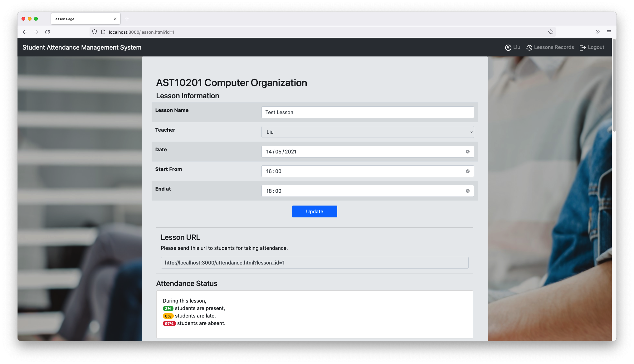Click the shield tracking protection icon

point(95,32)
